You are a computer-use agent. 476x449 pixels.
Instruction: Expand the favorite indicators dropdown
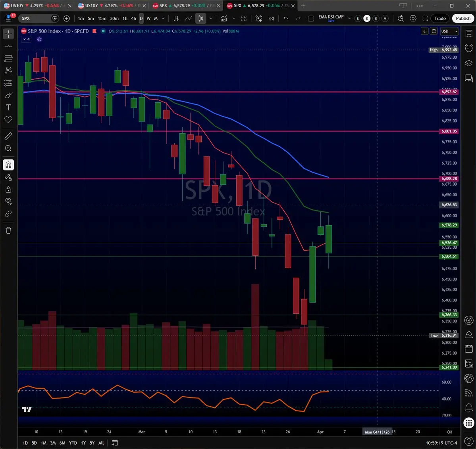point(233,19)
